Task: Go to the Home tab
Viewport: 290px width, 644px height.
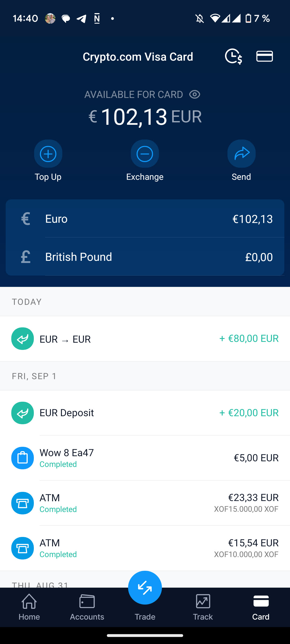Action: click(x=29, y=607)
